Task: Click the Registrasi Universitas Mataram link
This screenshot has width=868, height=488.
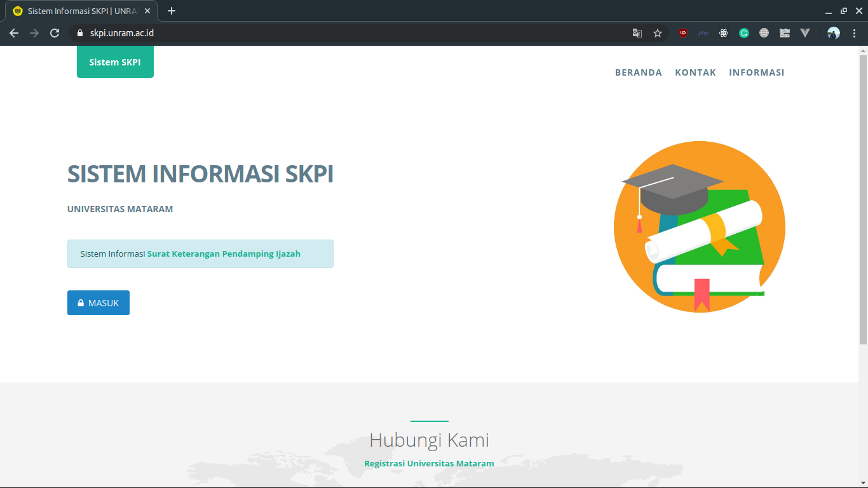Action: 429,463
